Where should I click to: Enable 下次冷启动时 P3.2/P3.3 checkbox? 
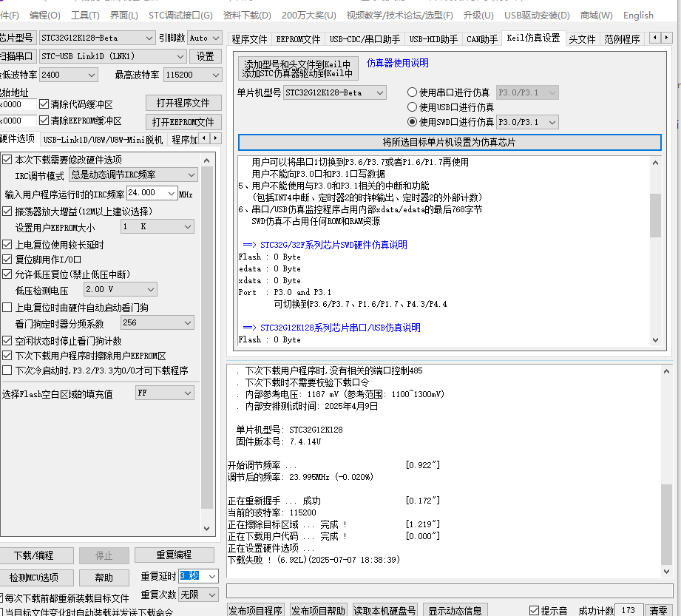pyautogui.click(x=7, y=370)
